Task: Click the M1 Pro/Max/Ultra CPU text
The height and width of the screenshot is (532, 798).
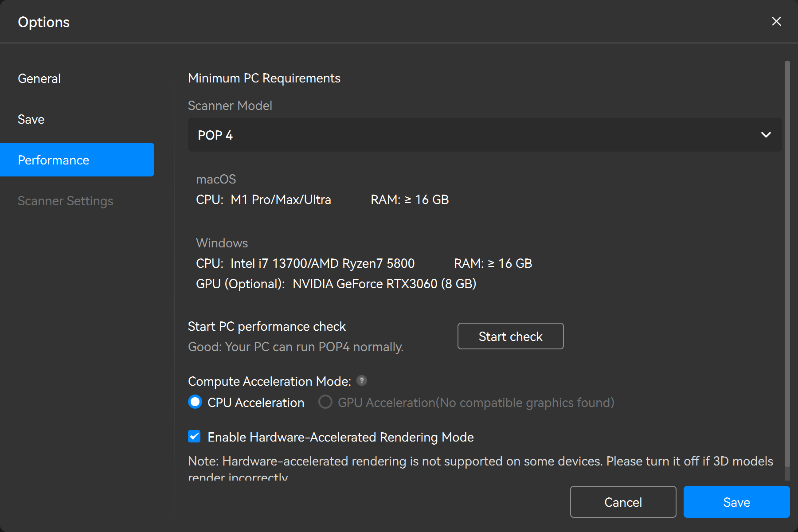Action: [x=281, y=199]
